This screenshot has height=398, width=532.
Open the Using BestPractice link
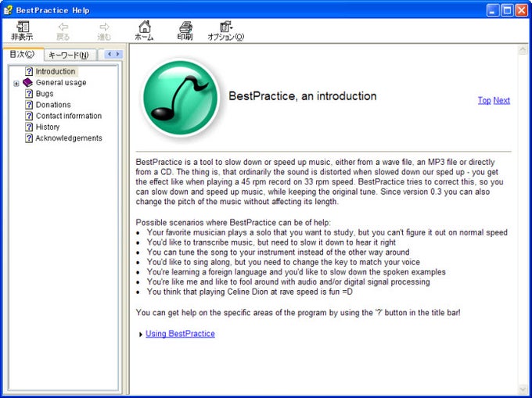[x=180, y=334]
